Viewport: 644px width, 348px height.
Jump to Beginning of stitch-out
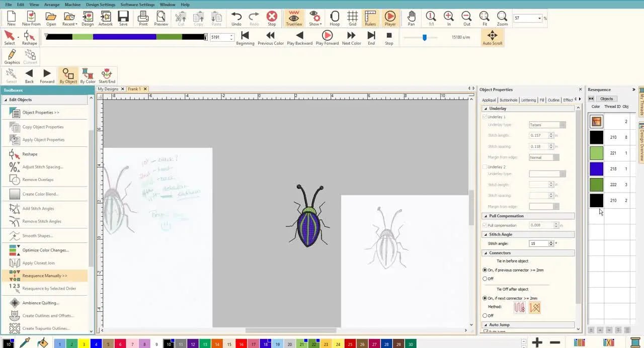(x=245, y=38)
